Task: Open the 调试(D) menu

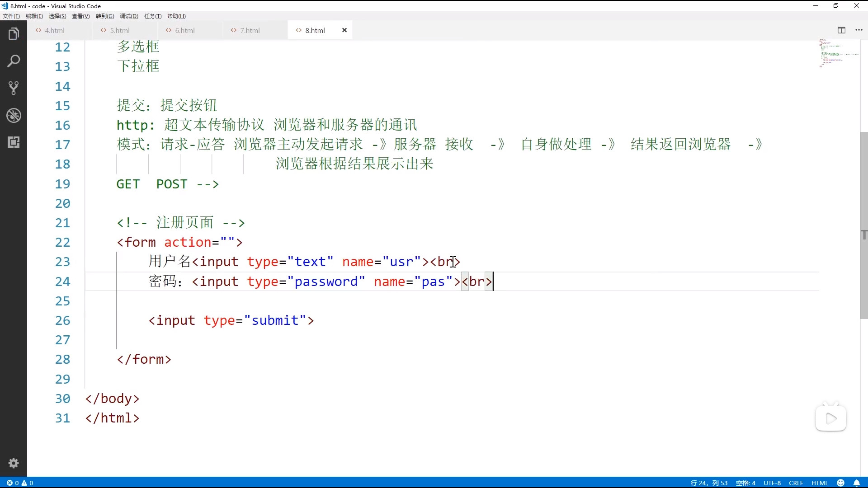Action: point(129,16)
